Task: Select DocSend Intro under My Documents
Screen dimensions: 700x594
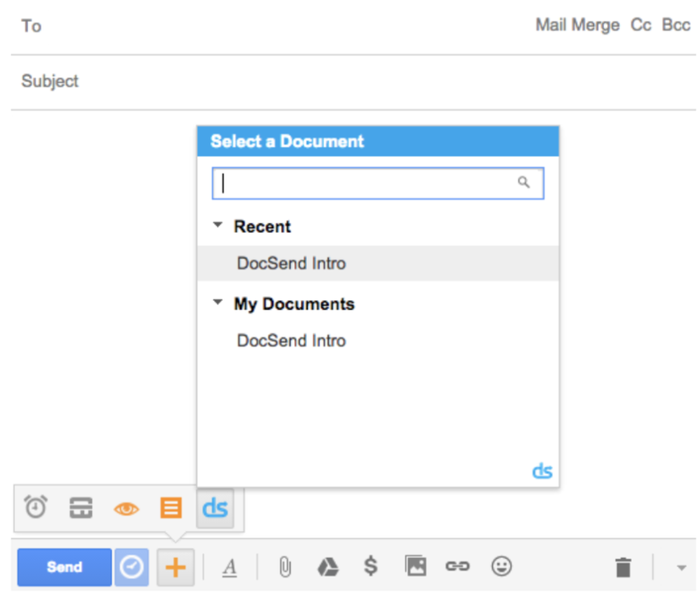Action: (378, 340)
